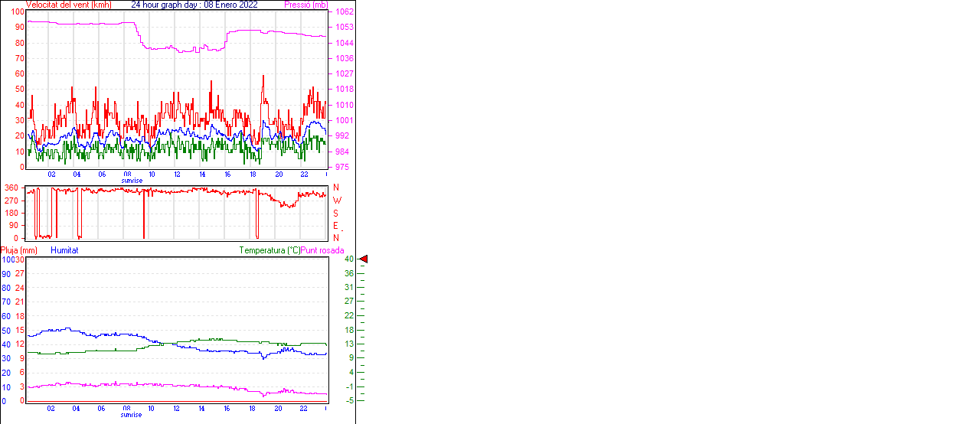Click the 'Pressió (mb)' axis label
Screen dimensions: 980x424
coord(305,5)
